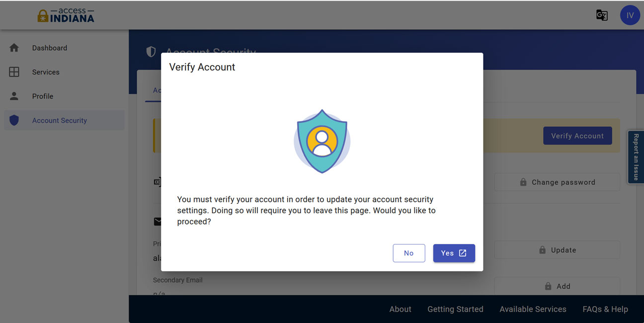Click the Access Indiana logo
The image size is (644, 323).
[66, 15]
